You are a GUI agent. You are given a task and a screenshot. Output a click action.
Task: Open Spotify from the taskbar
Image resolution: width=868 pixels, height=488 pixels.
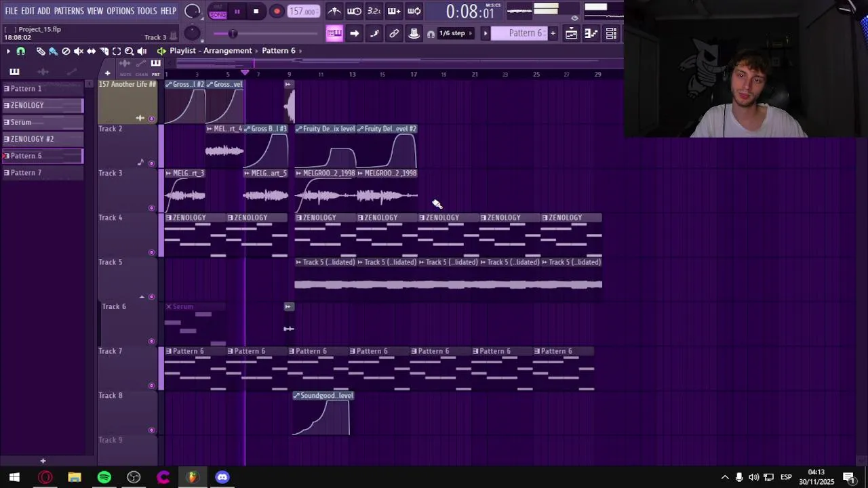(104, 477)
